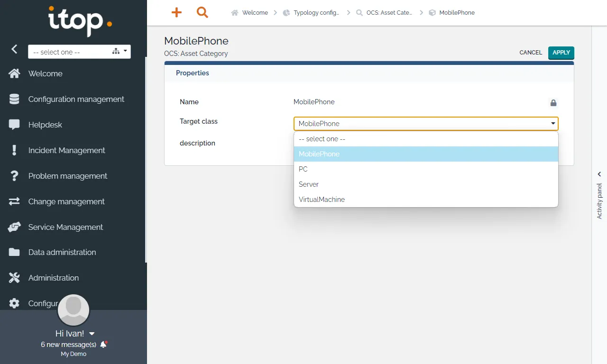
Task: Click the user avatar picture
Action: point(74,310)
